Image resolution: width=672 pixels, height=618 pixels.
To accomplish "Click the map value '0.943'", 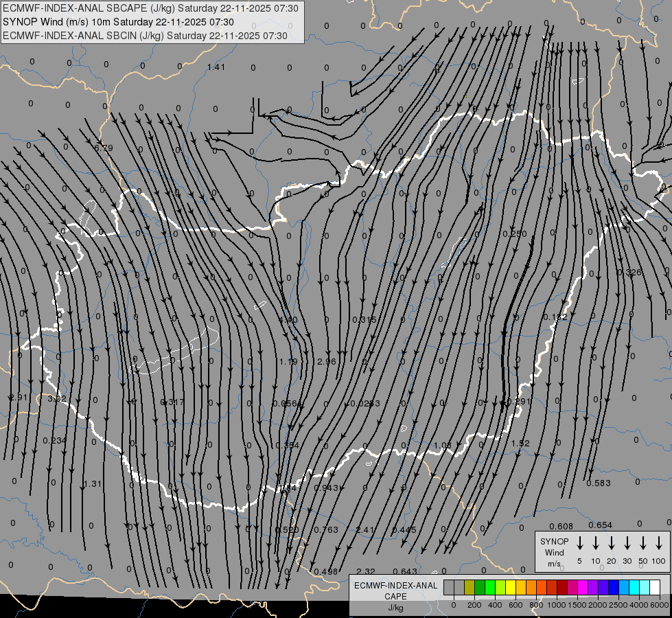I will point(326,488).
